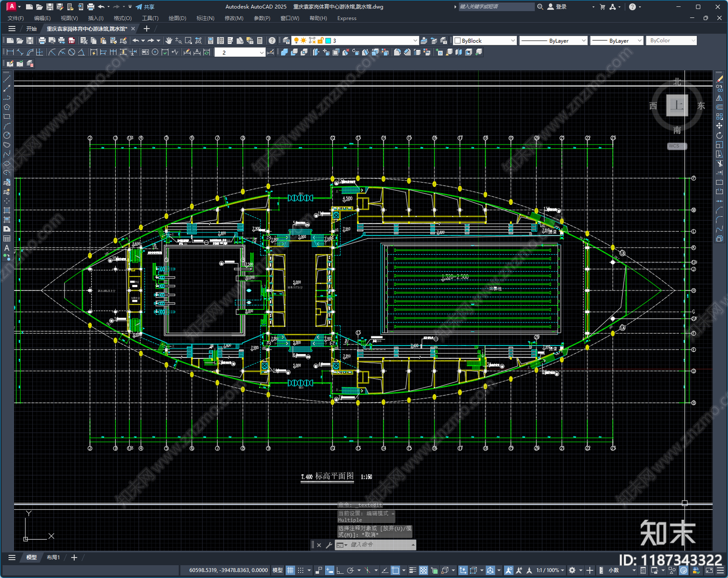Switch to the 布局1 layout tab
The height and width of the screenshot is (578, 728).
coord(53,557)
